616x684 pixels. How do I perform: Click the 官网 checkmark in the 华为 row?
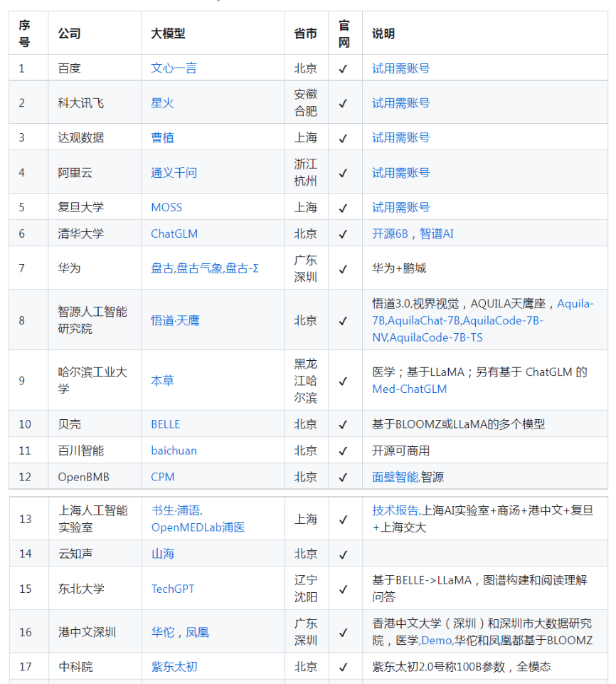343,268
